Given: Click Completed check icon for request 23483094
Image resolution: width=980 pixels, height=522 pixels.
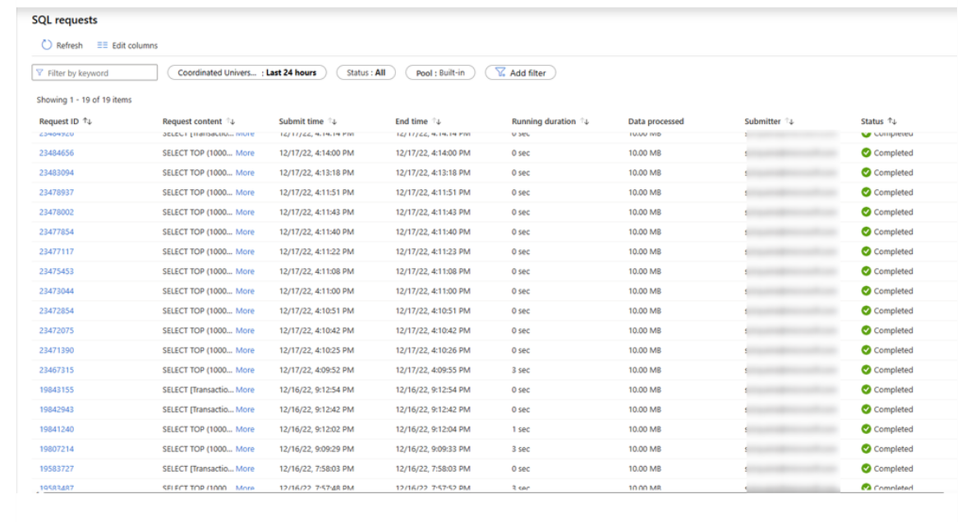Looking at the screenshot, I should point(867,173).
